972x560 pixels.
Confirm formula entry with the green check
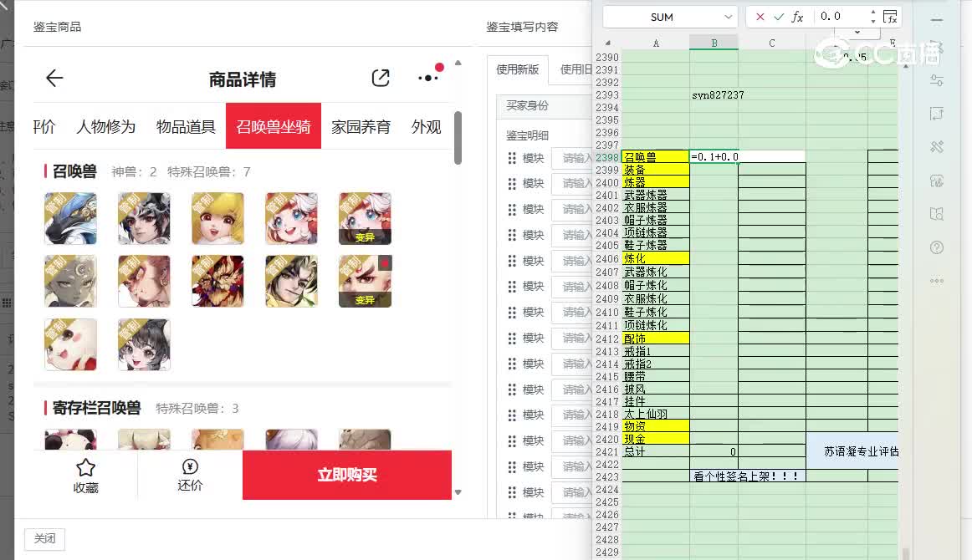779,17
